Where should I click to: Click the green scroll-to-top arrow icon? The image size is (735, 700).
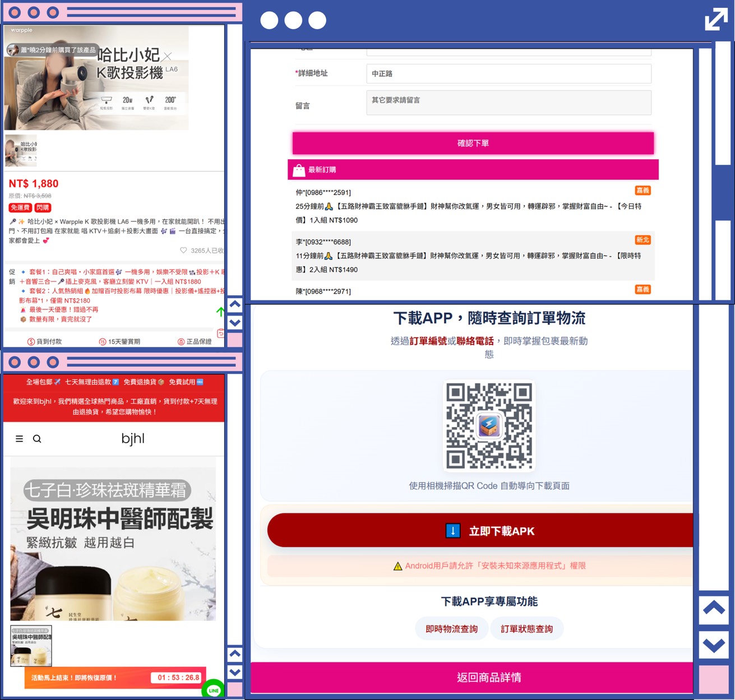coord(220,312)
